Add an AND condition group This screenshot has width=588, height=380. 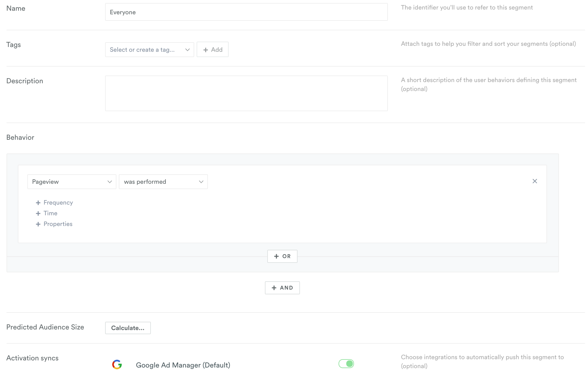[282, 288]
